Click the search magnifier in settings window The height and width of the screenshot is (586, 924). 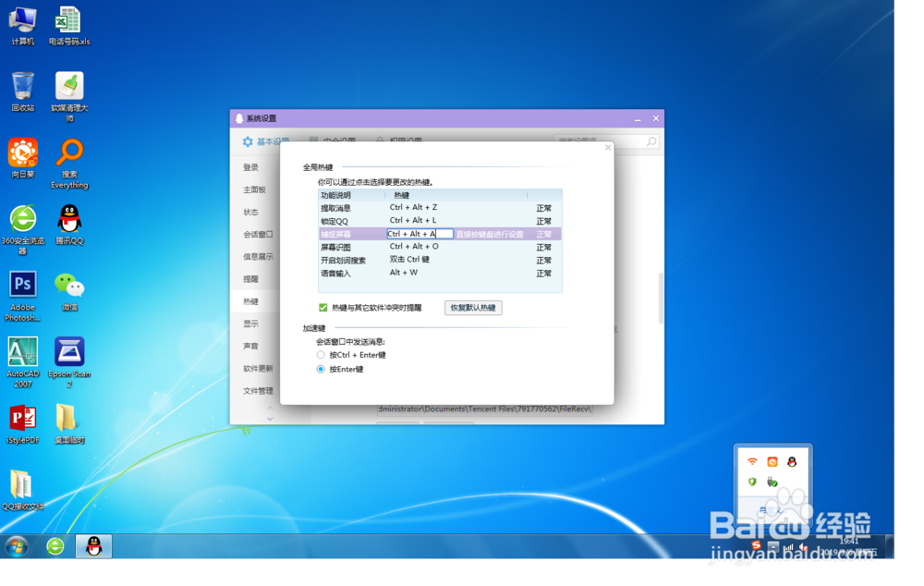pos(651,141)
